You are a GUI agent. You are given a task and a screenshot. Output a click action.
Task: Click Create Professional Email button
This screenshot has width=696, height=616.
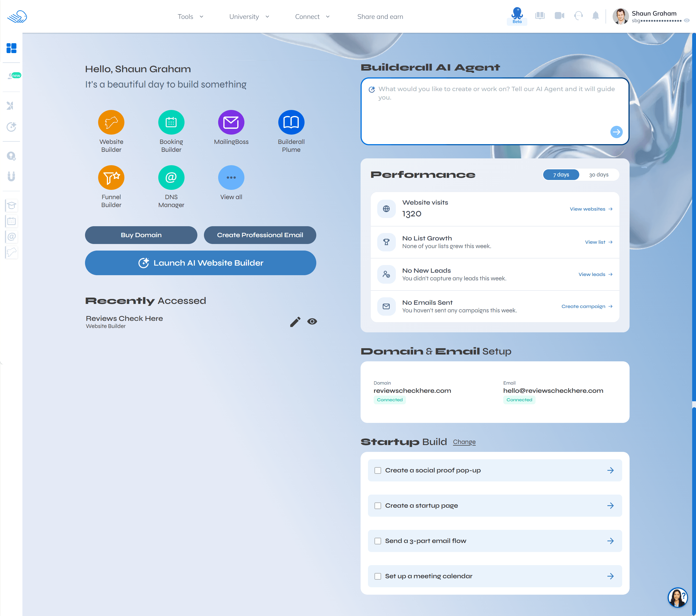[x=260, y=235]
